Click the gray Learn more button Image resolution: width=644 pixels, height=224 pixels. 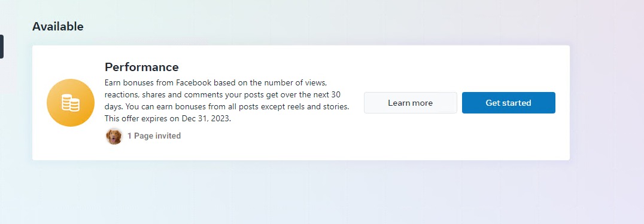click(x=411, y=103)
